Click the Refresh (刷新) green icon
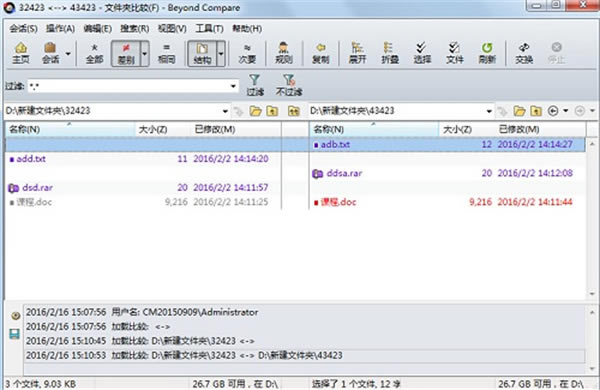Viewport: 600px width, 390px height. pos(487,53)
